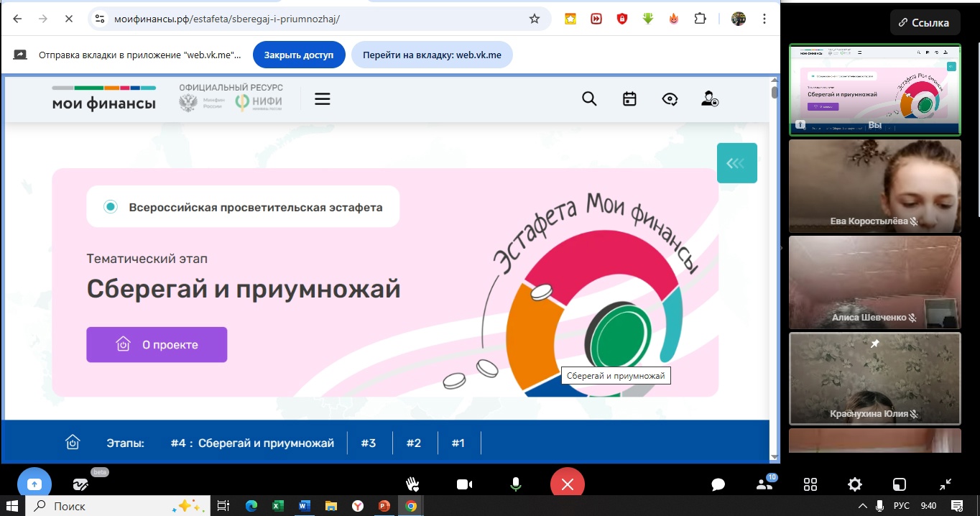
Task: Open the Chrome profile avatar
Action: (x=739, y=19)
